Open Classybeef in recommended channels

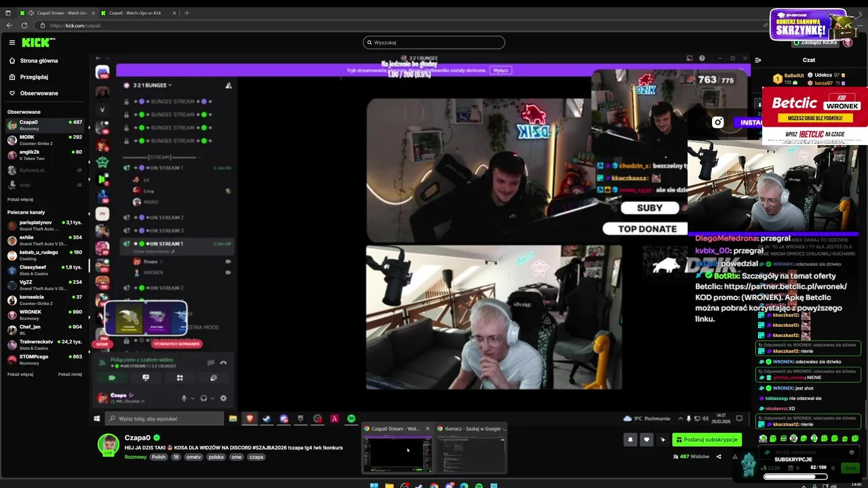coord(44,270)
